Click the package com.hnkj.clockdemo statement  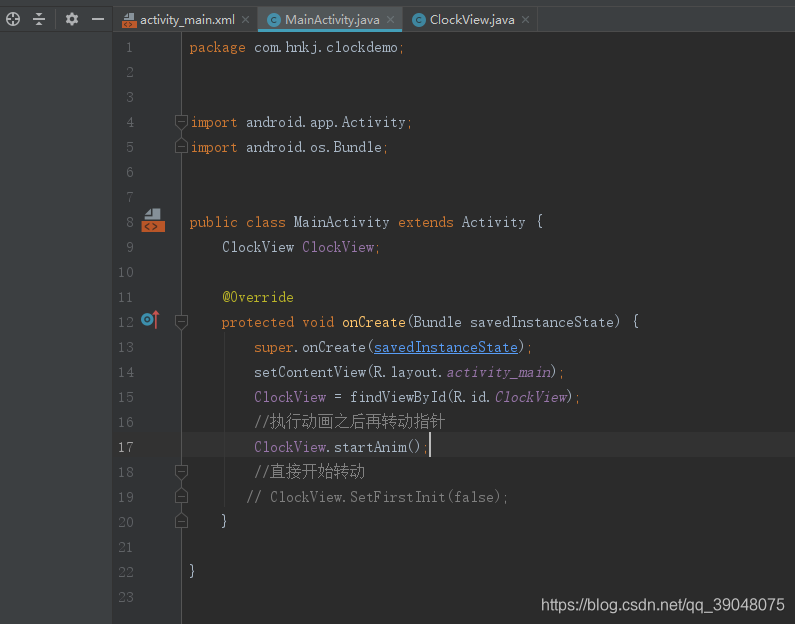[x=297, y=47]
